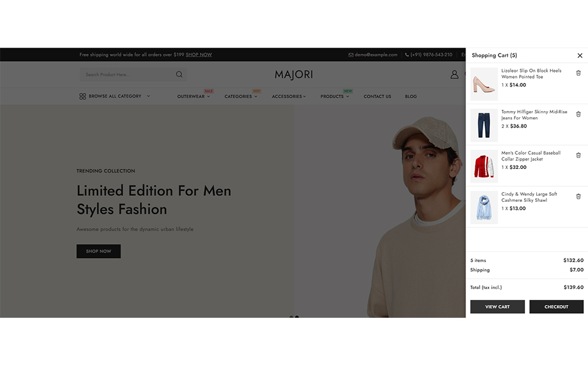Screen dimensions: 588x366
Task: Delete the Lizoleor block heels from cart
Action: 578,73
